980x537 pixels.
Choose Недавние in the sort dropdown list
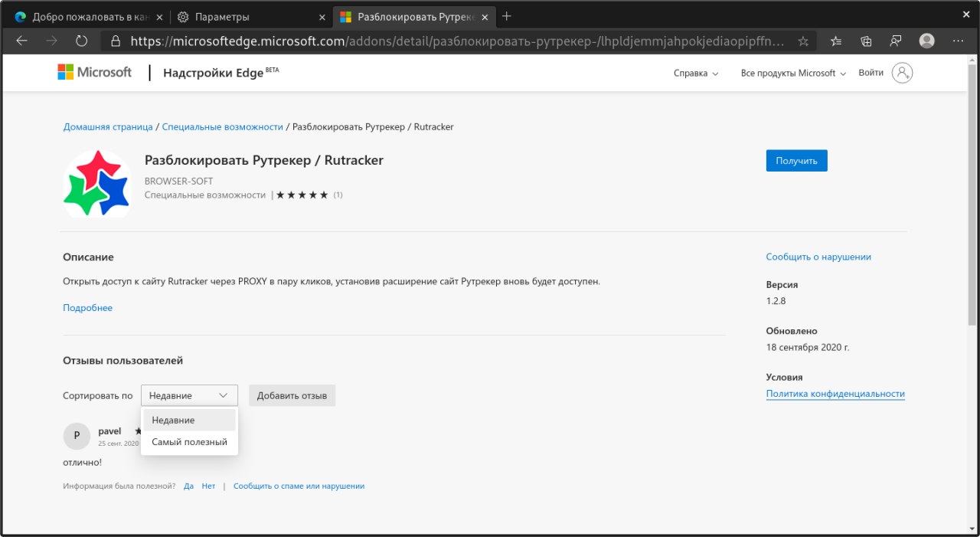189,420
